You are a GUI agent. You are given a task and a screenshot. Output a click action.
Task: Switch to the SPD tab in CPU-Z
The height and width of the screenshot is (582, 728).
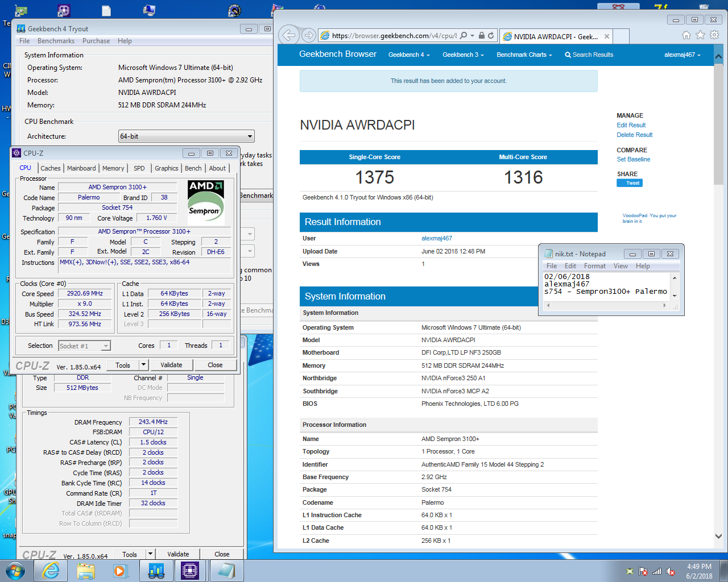139,168
